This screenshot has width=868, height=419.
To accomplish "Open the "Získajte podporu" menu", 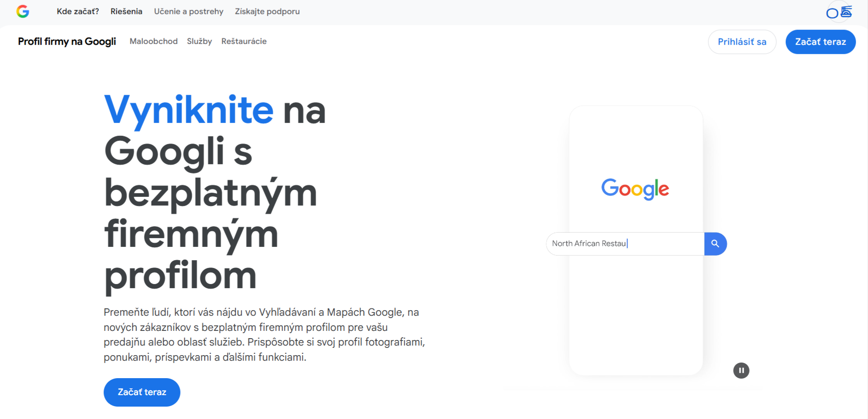I will coord(267,11).
